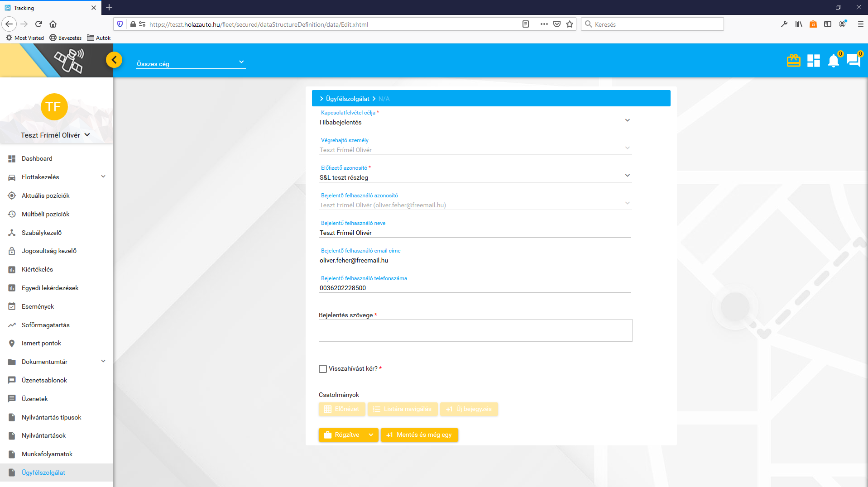The width and height of the screenshot is (868, 487).
Task: Click the Firefox home icon
Action: [53, 24]
